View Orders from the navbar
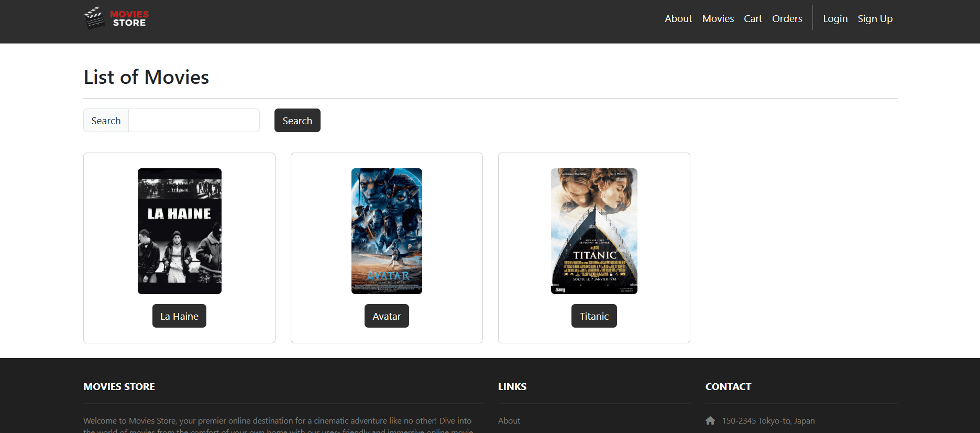This screenshot has width=980, height=433. click(x=787, y=18)
